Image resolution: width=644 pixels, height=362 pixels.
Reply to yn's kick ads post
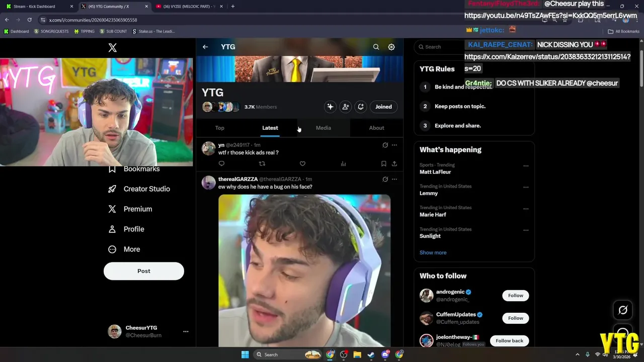click(x=221, y=163)
